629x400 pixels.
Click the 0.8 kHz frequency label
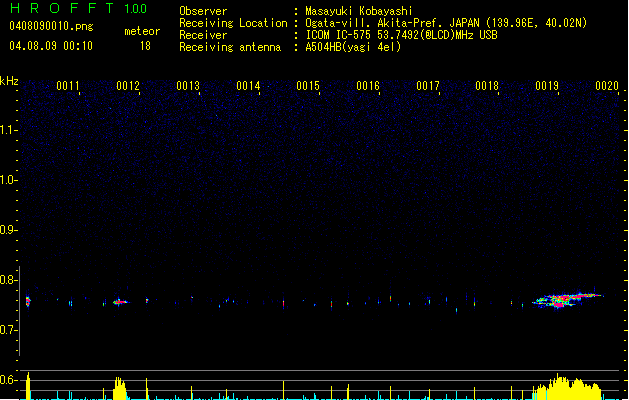coord(8,280)
